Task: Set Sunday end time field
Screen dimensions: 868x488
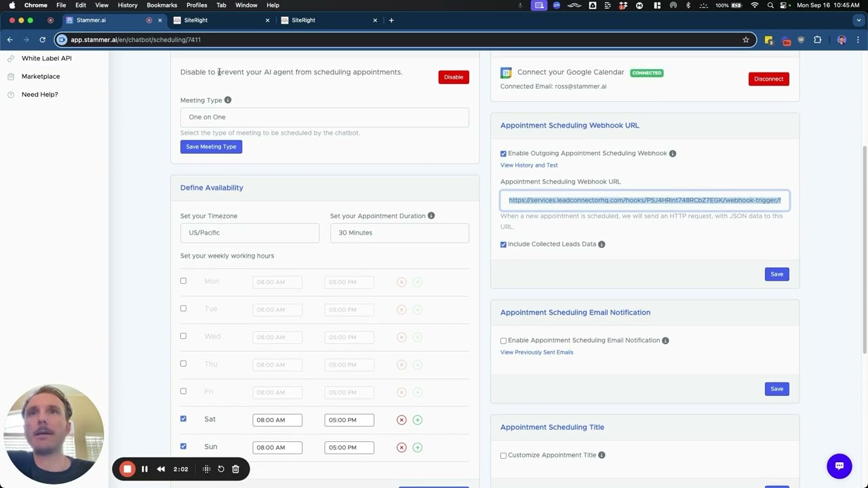Action: (x=349, y=447)
